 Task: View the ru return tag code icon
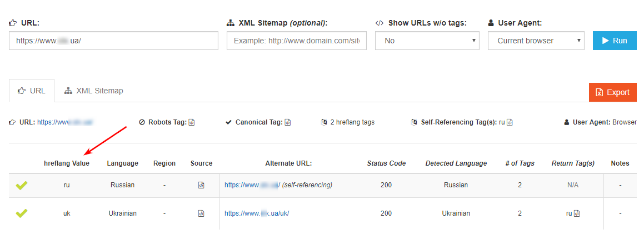pos(577,213)
